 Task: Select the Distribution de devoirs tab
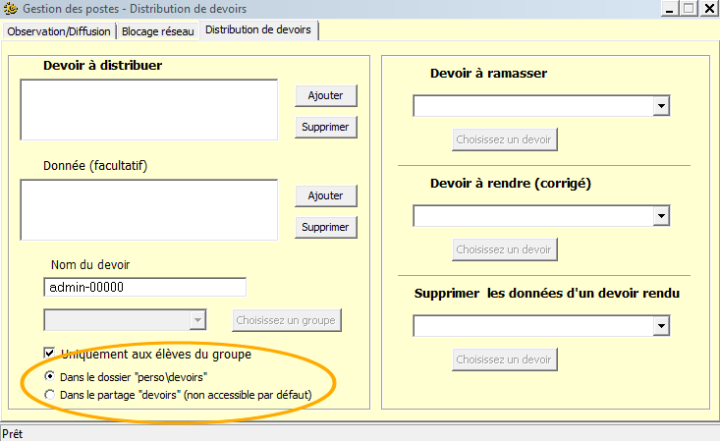[258, 29]
